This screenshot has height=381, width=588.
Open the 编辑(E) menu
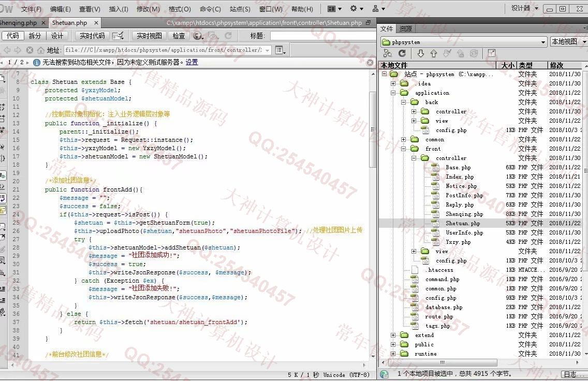click(61, 9)
